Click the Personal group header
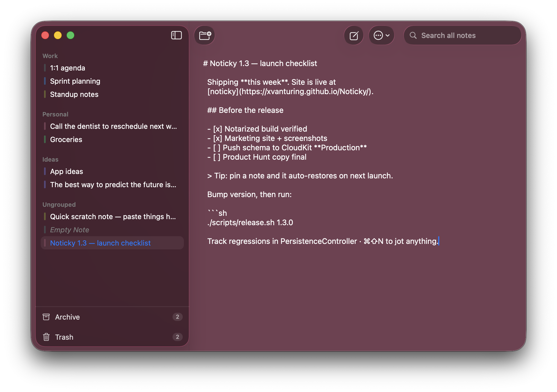557x392 pixels. click(x=55, y=114)
